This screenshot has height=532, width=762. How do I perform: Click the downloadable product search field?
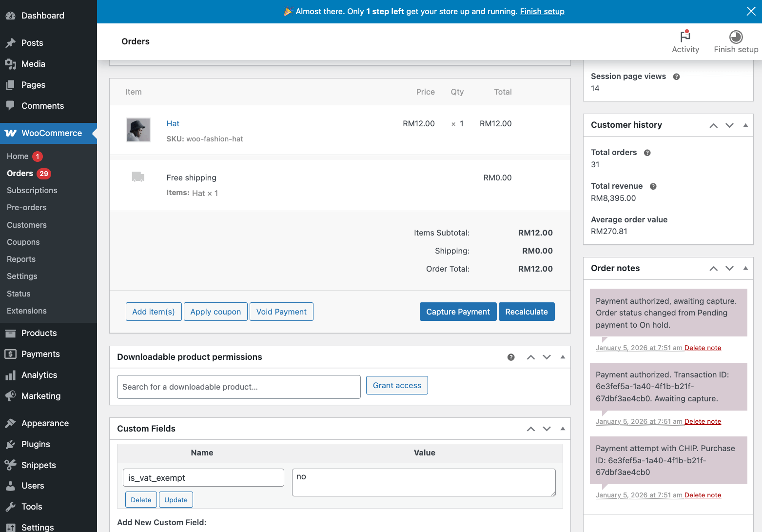pyautogui.click(x=238, y=387)
